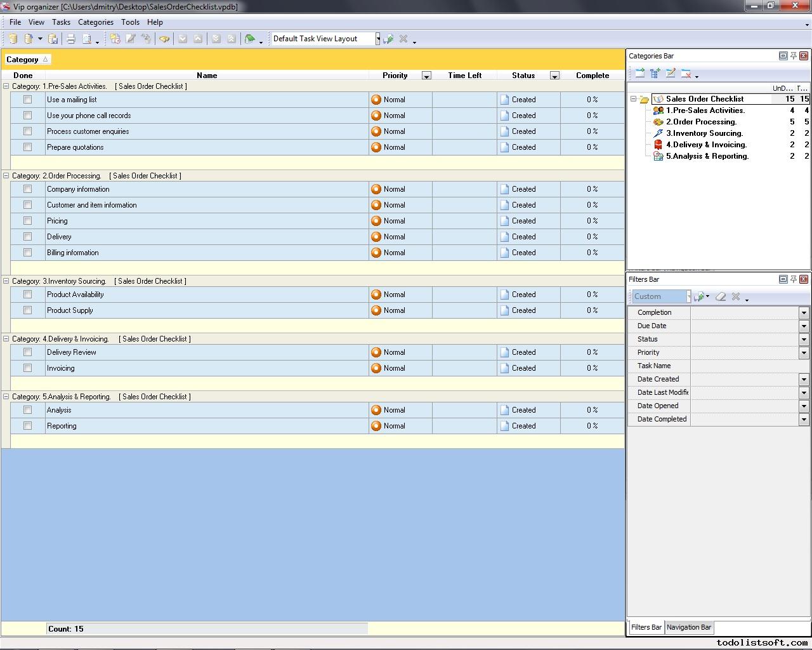This screenshot has height=650, width=812.
Task: Tick the checkbox for Product Availability
Action: coord(27,295)
